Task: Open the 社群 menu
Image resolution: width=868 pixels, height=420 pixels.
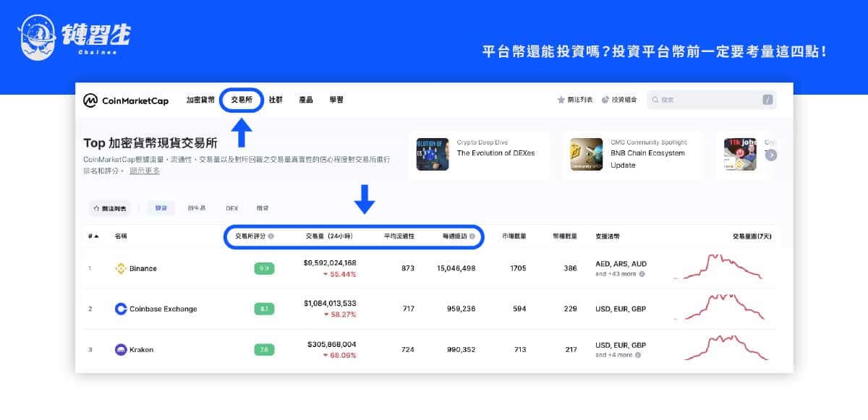Action: 276,100
